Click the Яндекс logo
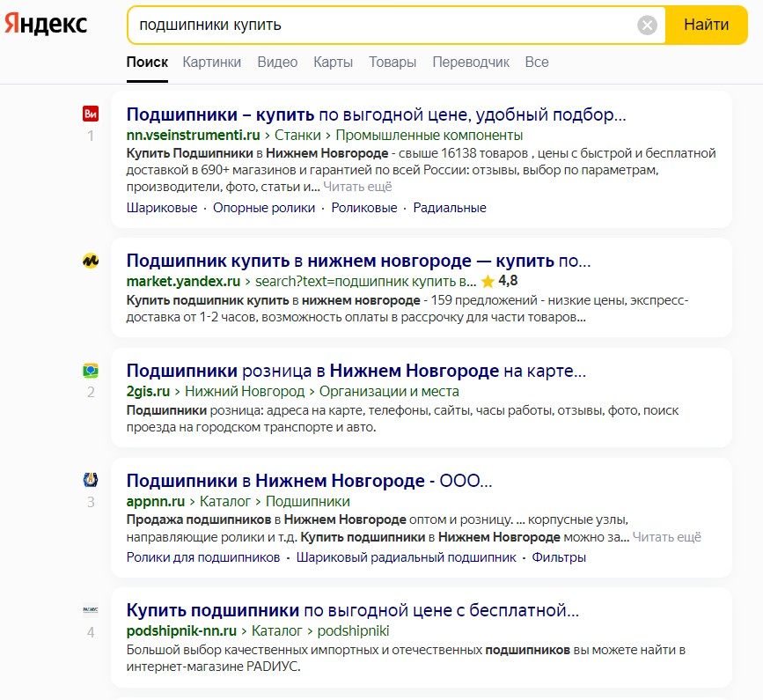Image resolution: width=763 pixels, height=700 pixels. coord(46,24)
